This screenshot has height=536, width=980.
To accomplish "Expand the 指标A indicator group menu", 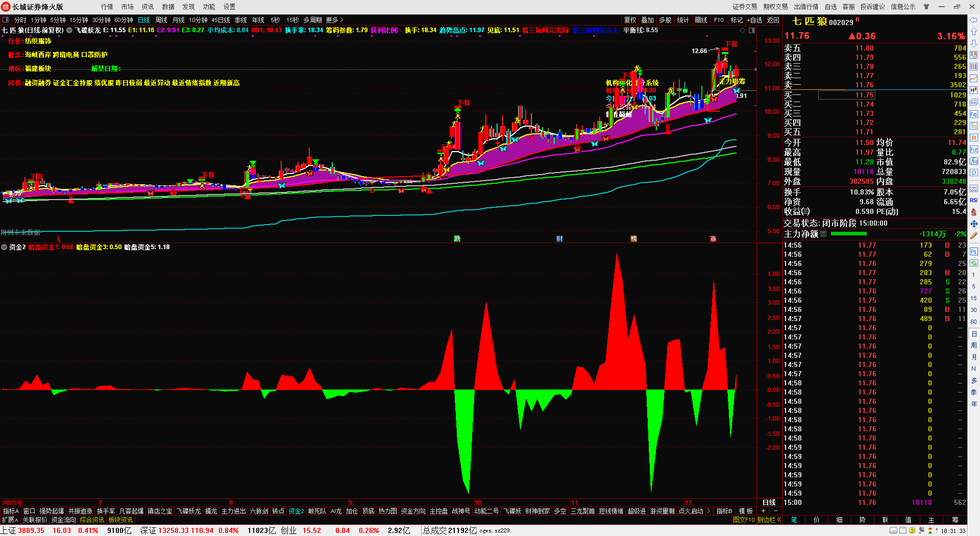I will coord(11,511).
